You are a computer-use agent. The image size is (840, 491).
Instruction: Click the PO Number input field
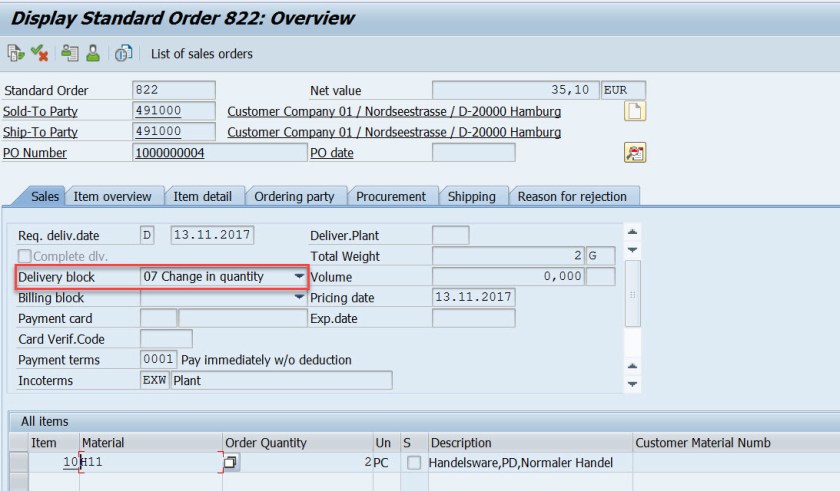click(219, 153)
